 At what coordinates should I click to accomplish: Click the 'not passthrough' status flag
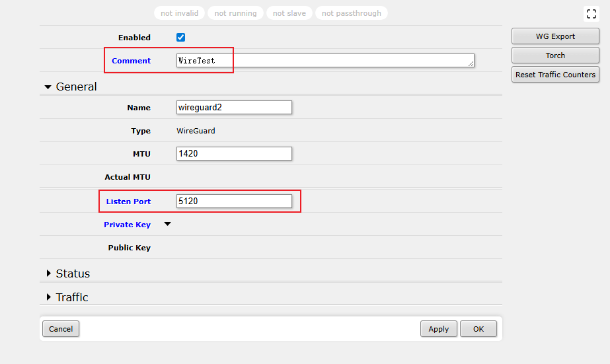pos(352,13)
